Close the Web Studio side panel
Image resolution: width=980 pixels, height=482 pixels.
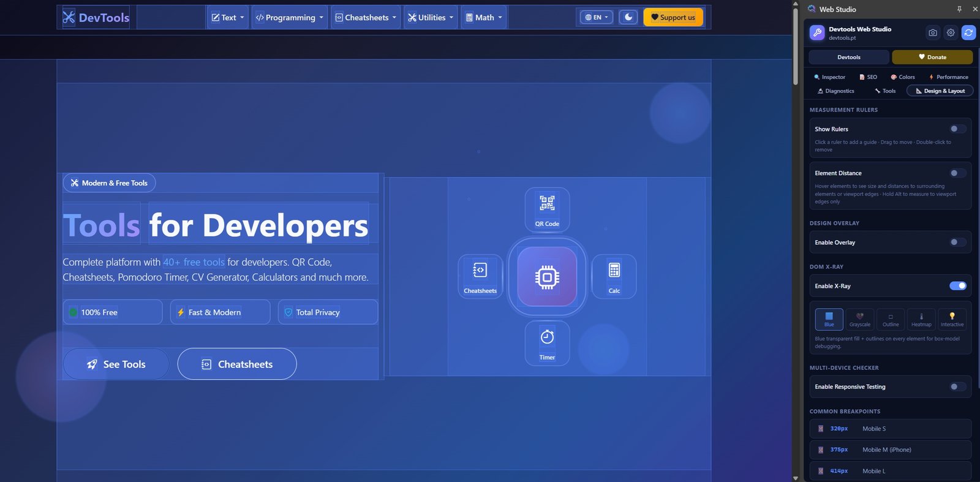974,9
